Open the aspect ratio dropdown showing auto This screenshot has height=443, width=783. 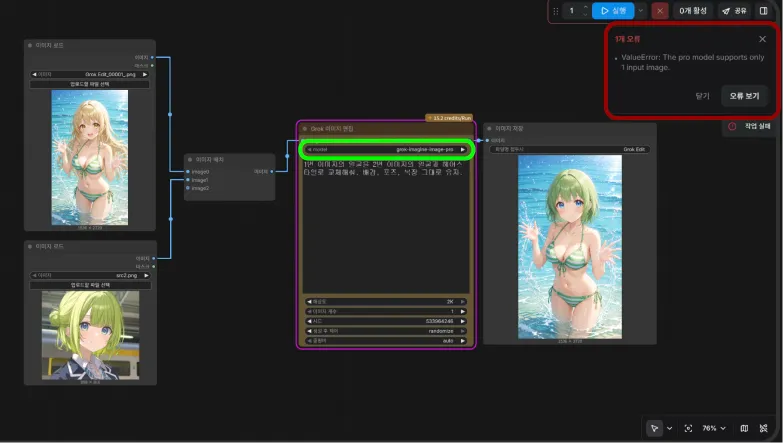[x=386, y=341]
